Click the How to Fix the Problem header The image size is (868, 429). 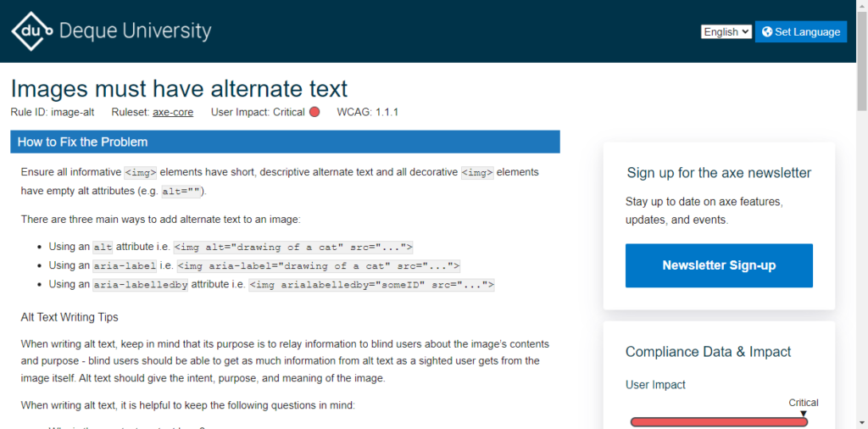[x=285, y=142]
